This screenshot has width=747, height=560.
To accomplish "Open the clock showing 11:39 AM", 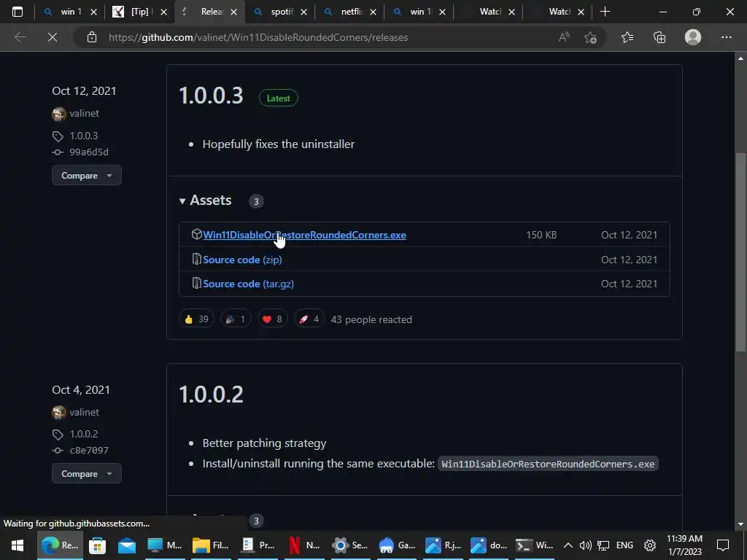I will coord(684,545).
